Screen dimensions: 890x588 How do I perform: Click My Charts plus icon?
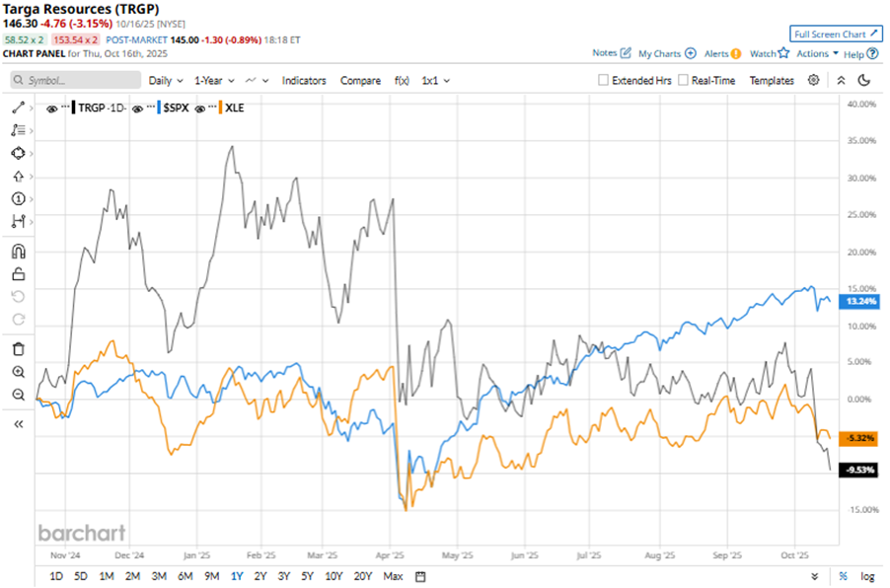point(691,53)
